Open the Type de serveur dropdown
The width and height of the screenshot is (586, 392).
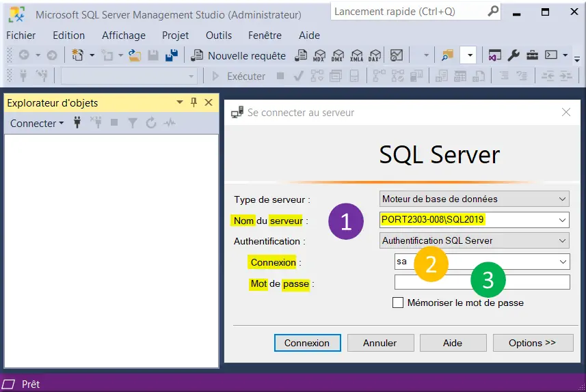(x=563, y=199)
